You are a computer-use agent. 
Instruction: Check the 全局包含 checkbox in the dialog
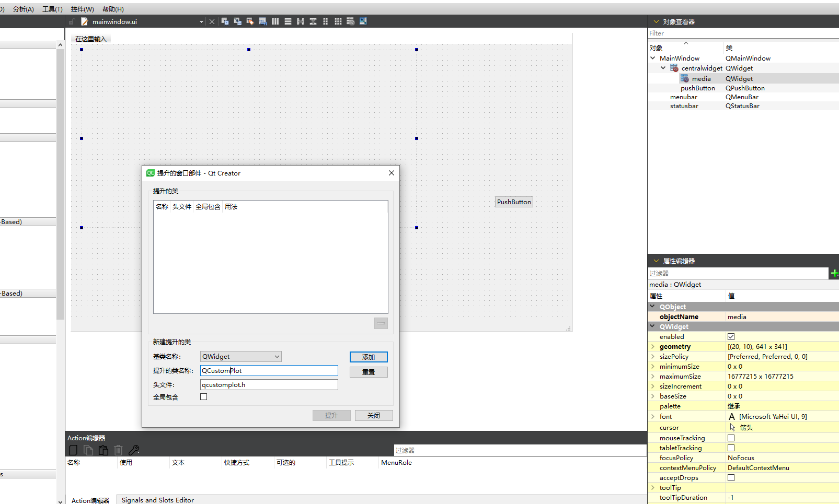point(204,397)
